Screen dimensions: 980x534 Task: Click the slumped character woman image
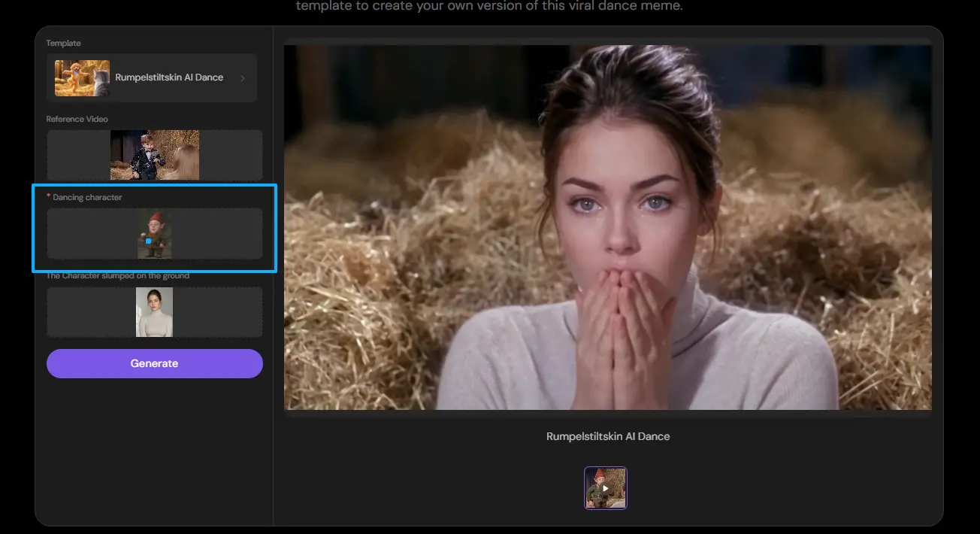point(155,312)
